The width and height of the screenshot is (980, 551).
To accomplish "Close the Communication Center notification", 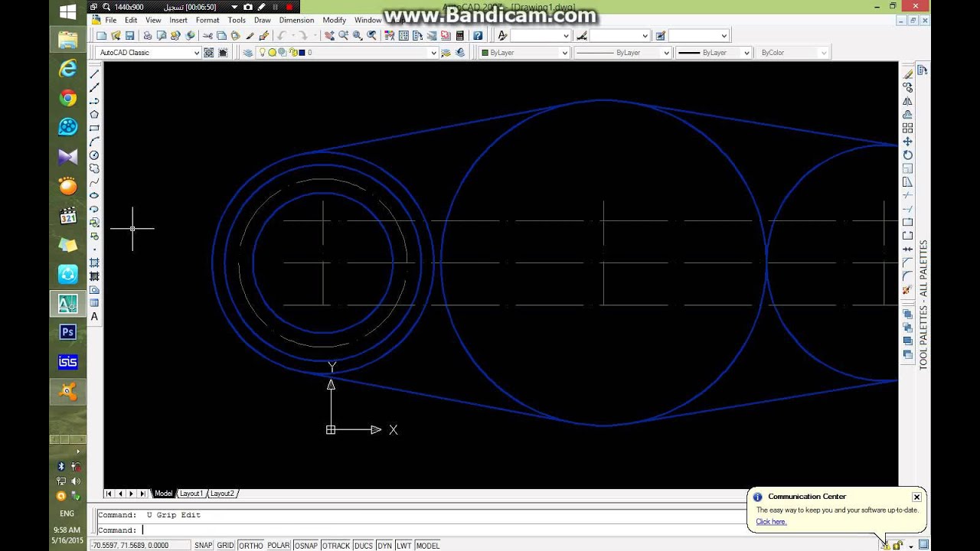I will click(x=916, y=497).
